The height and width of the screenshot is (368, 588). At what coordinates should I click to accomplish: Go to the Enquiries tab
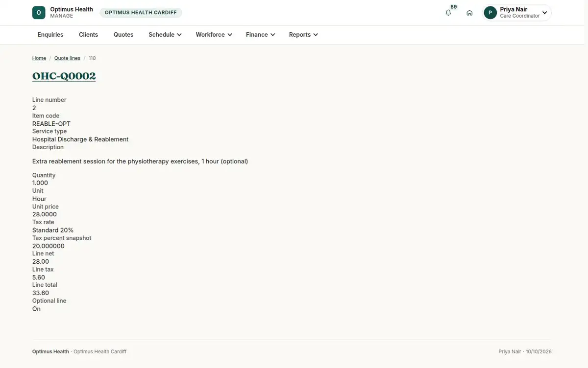(50, 35)
